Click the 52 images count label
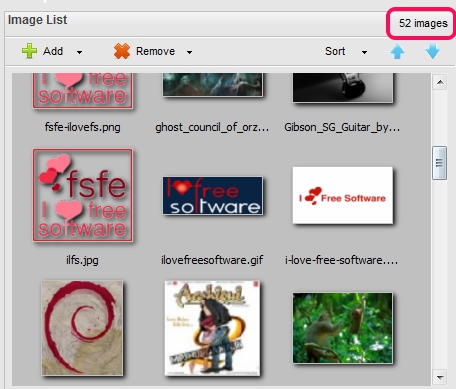This screenshot has height=389, width=456. (423, 23)
